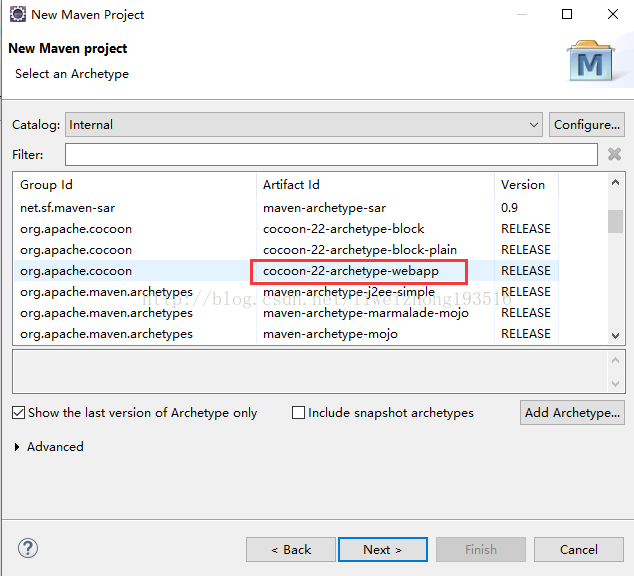
Task: Click org.apache.cocoon in the block-plain row
Action: click(x=76, y=250)
